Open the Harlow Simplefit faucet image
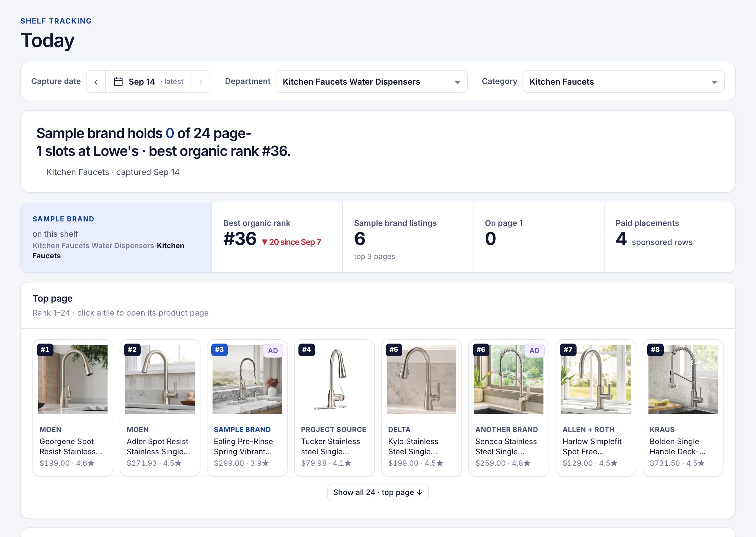Image resolution: width=756 pixels, height=537 pixels. pos(596,379)
